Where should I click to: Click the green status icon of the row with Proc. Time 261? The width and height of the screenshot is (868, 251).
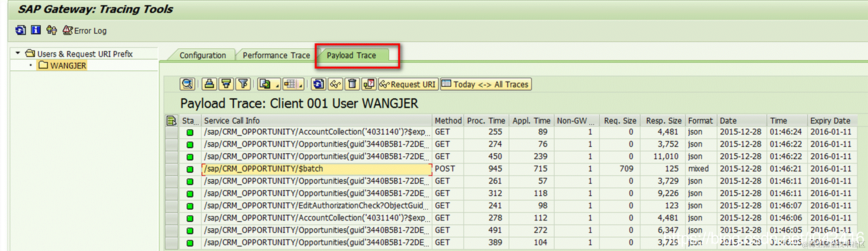coord(190,181)
